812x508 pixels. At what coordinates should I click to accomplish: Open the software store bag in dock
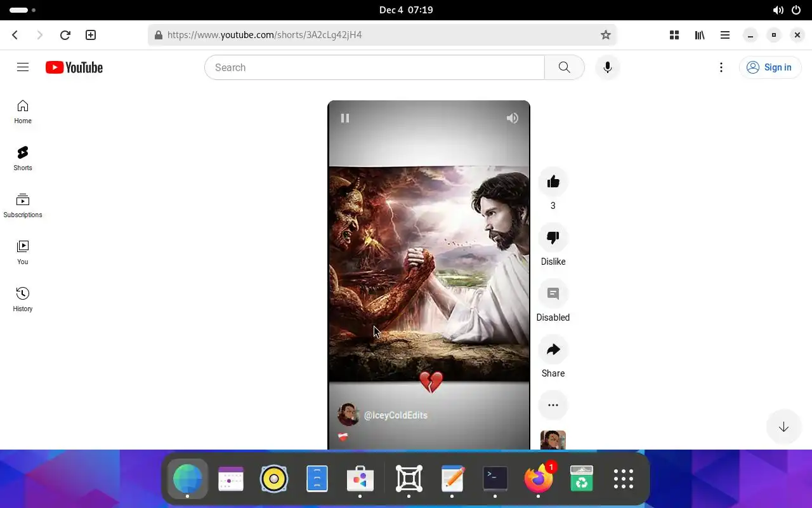pyautogui.click(x=360, y=479)
